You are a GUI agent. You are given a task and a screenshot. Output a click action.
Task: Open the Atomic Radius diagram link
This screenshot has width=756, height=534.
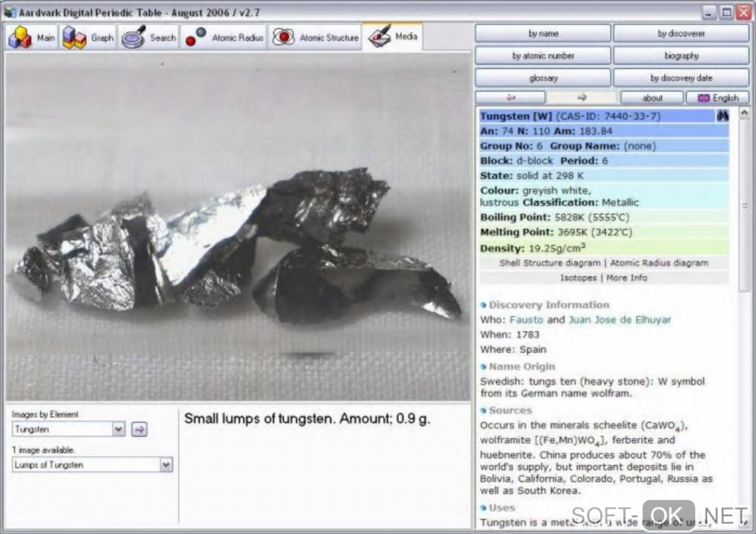coord(659,263)
